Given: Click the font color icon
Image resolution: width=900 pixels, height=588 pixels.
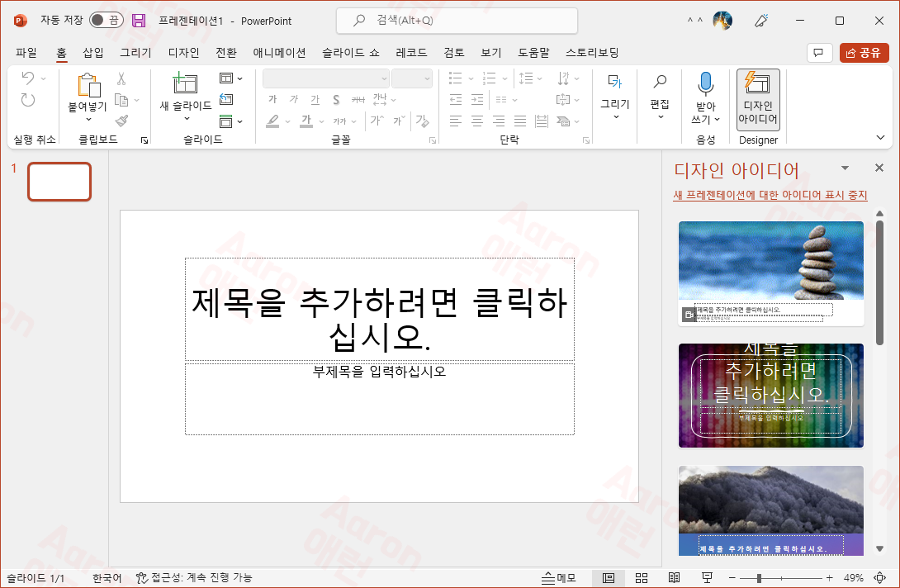Looking at the screenshot, I should pyautogui.click(x=306, y=121).
